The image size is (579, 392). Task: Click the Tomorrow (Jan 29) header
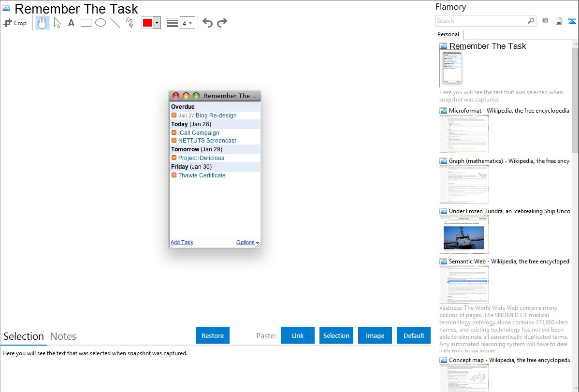point(215,149)
